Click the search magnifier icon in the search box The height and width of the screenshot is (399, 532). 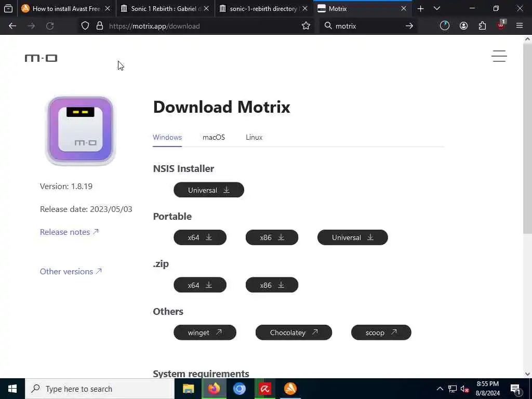tap(328, 26)
